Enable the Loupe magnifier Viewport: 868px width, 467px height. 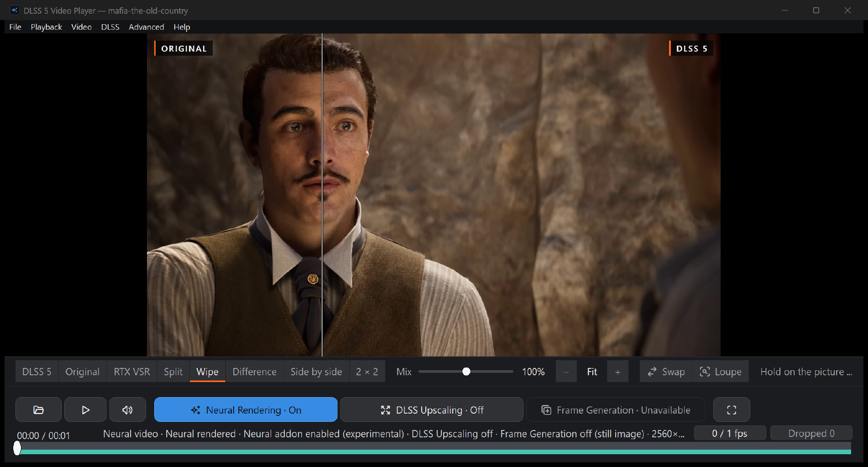pos(720,372)
